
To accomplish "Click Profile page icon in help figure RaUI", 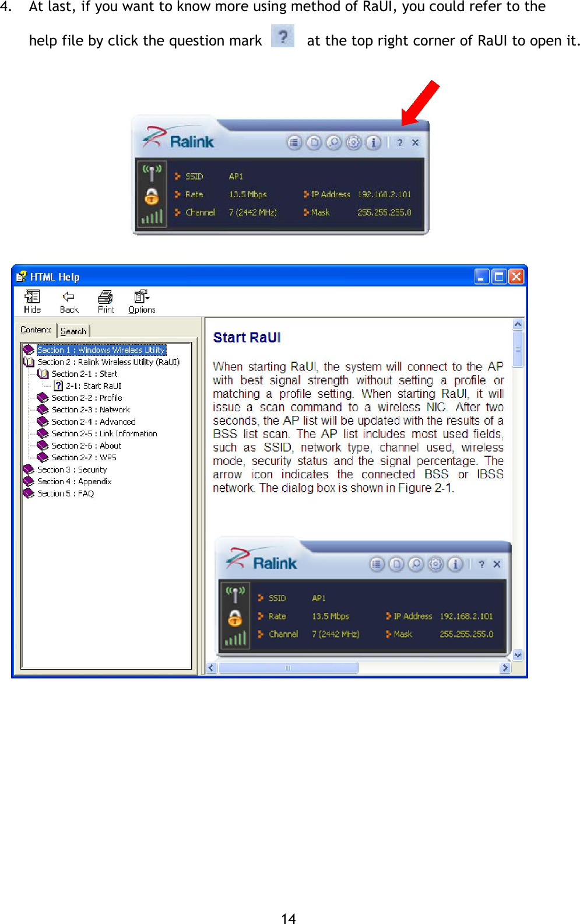I will click(x=396, y=564).
